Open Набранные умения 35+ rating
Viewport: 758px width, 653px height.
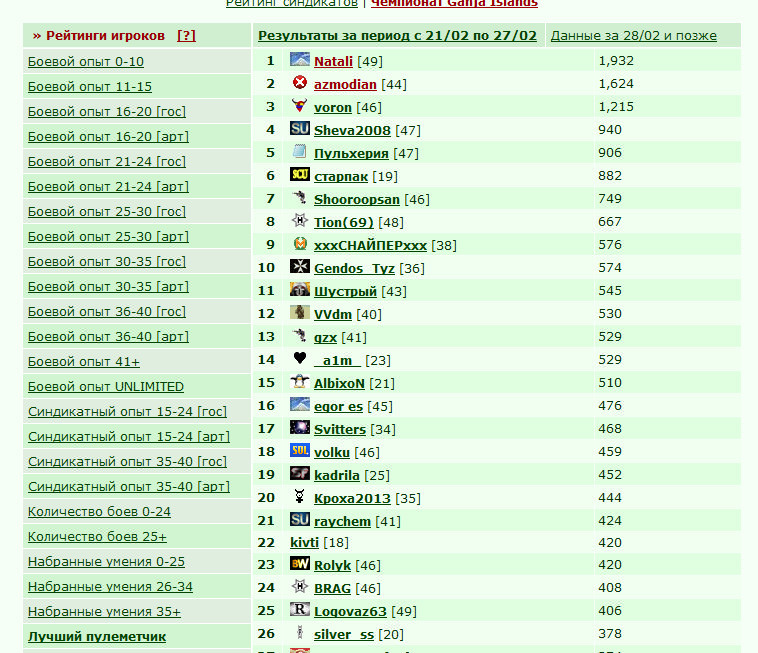coord(104,611)
